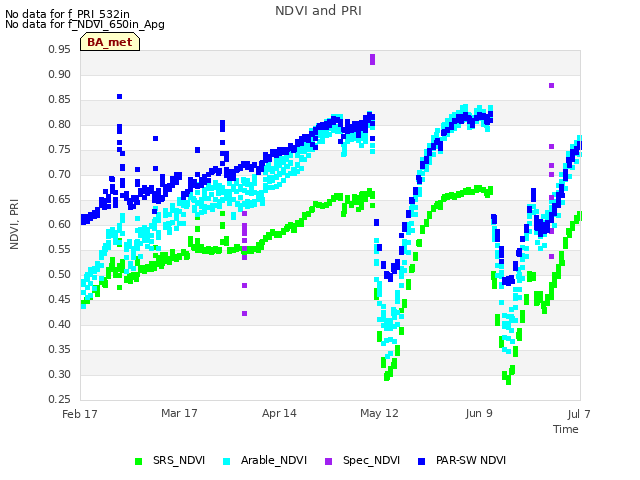Click the lowest Spec_NDVI point near 0.42

pos(244,313)
